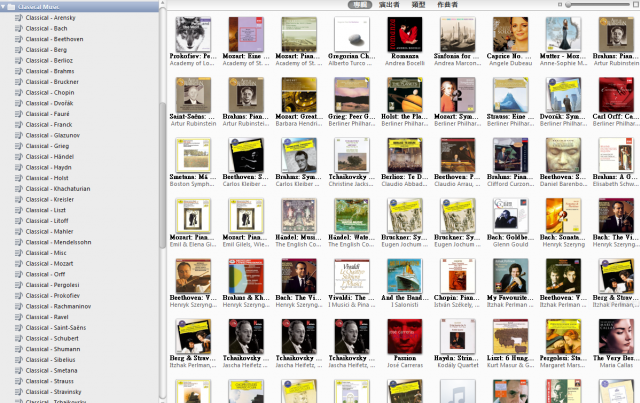Adjust the album artwork size slider knob
This screenshot has width=640, height=403.
pyautogui.click(x=568, y=4)
